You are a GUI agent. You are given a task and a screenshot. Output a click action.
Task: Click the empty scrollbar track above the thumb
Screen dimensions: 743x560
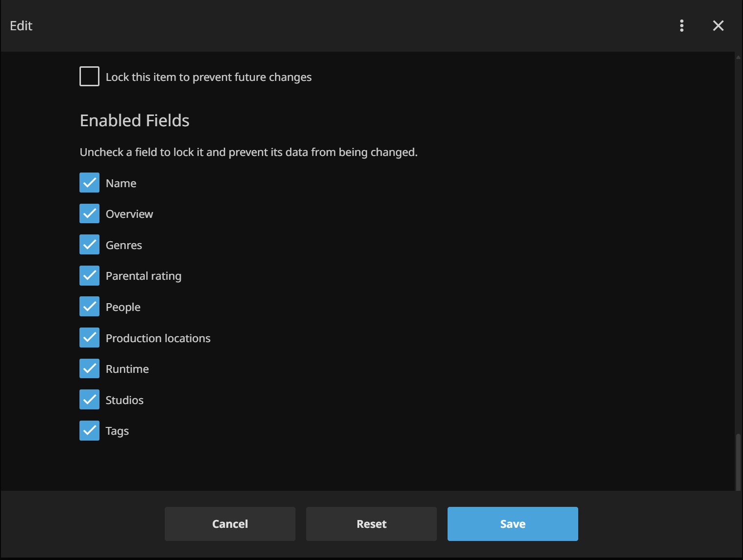[738, 244]
